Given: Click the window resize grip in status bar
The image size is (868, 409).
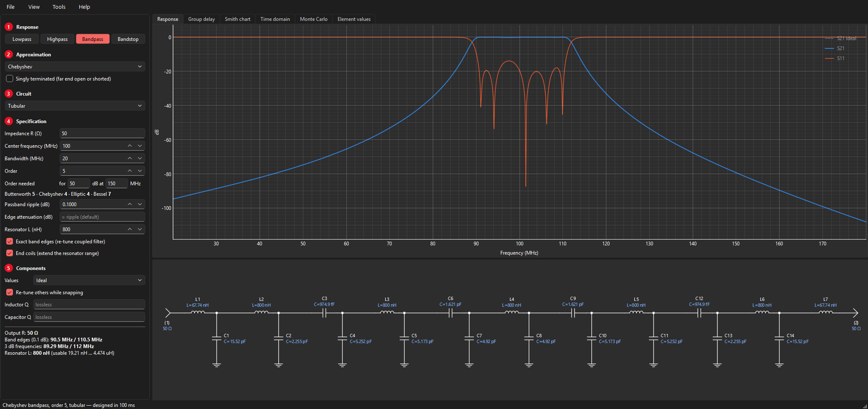Looking at the screenshot, I should pos(865,406).
